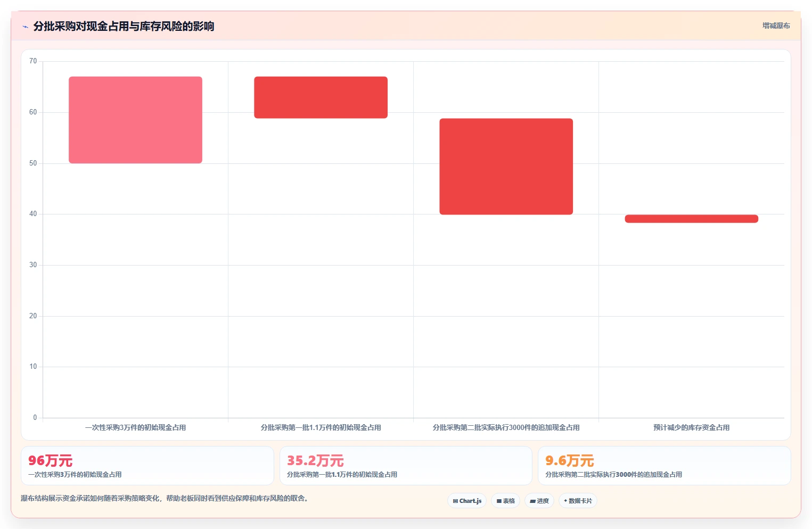Click the 35.2万元 card caption 分批采购第一批1.1万件
Image resolution: width=812 pixels, height=529 pixels.
coord(342,474)
